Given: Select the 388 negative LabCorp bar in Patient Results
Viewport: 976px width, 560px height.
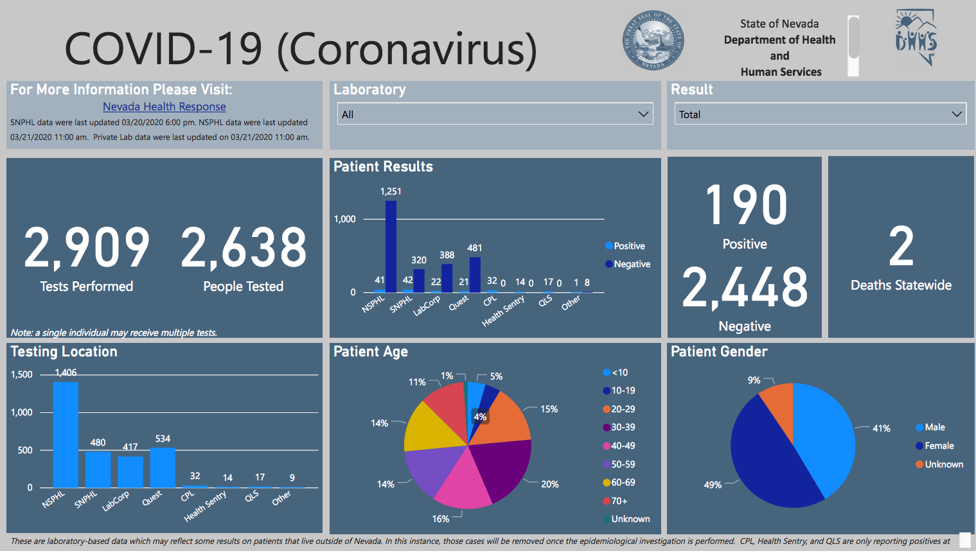Looking at the screenshot, I should [447, 278].
